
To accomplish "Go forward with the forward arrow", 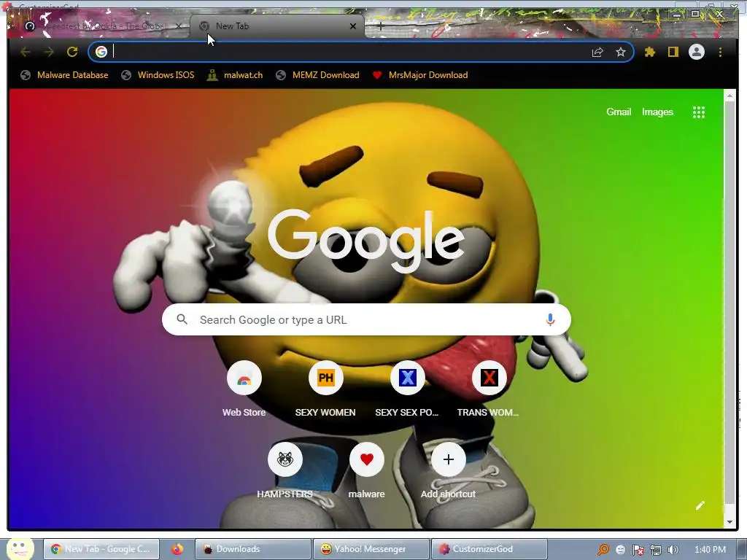I will coord(49,52).
